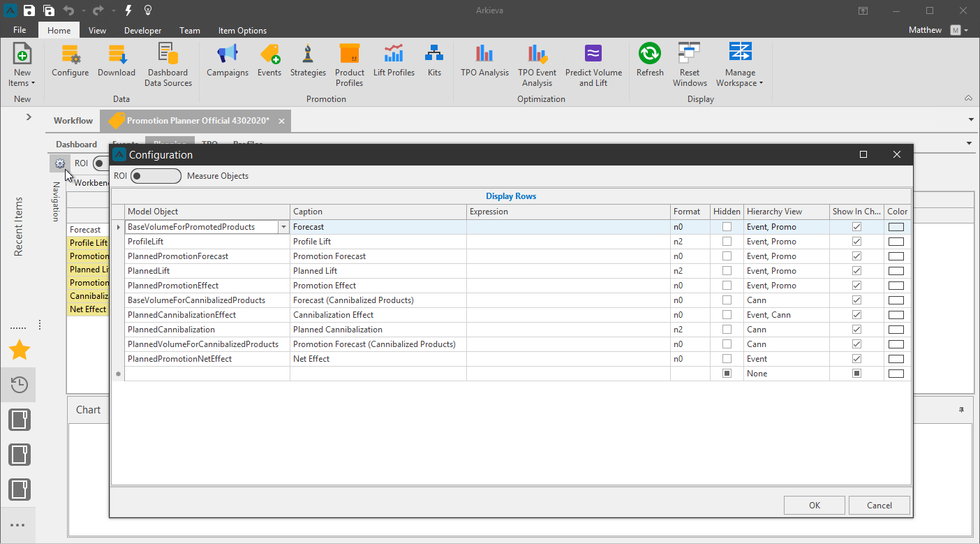The width and height of the screenshot is (980, 544).
Task: Switch to the Developer ribbon tab
Action: (142, 30)
